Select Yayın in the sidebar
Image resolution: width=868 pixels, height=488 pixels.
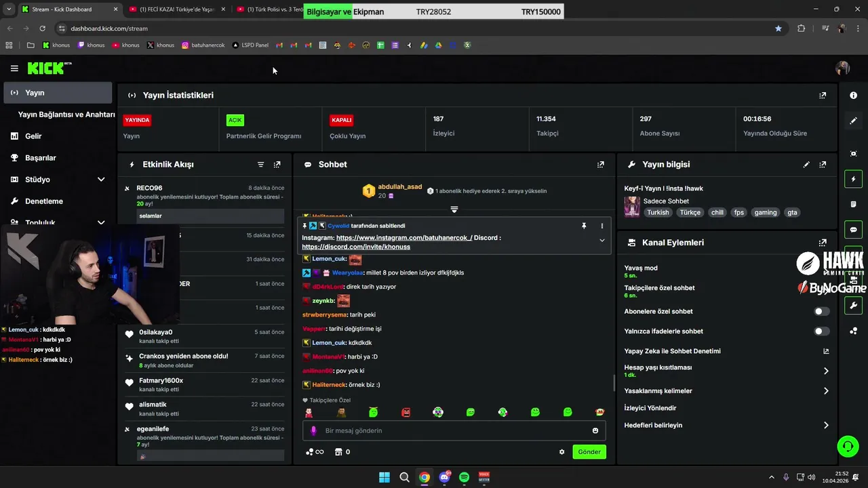coord(58,93)
